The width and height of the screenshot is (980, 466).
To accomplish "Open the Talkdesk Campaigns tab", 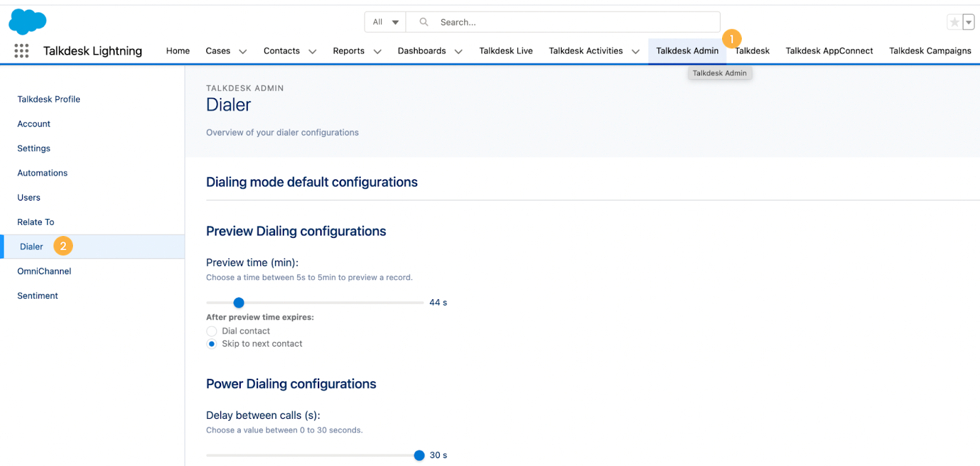I will 930,51.
